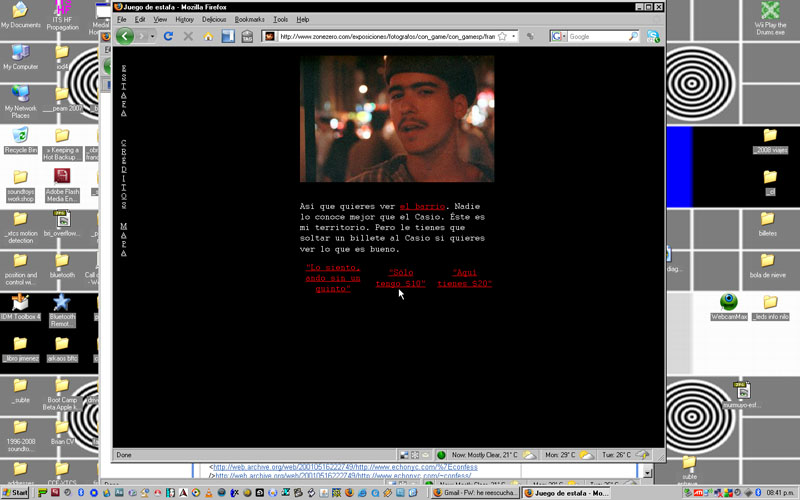Open the History menu

[x=184, y=19]
